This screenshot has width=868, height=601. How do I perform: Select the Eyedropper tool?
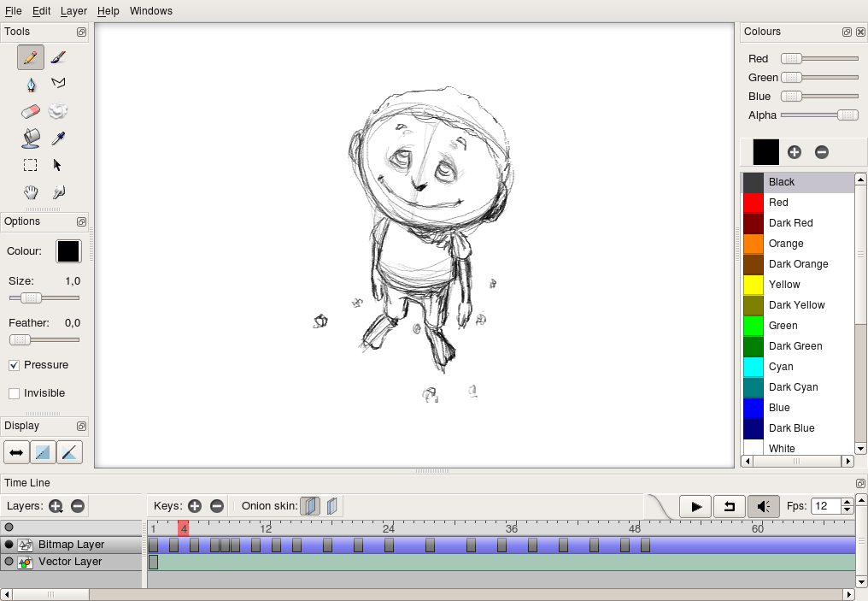(57, 138)
